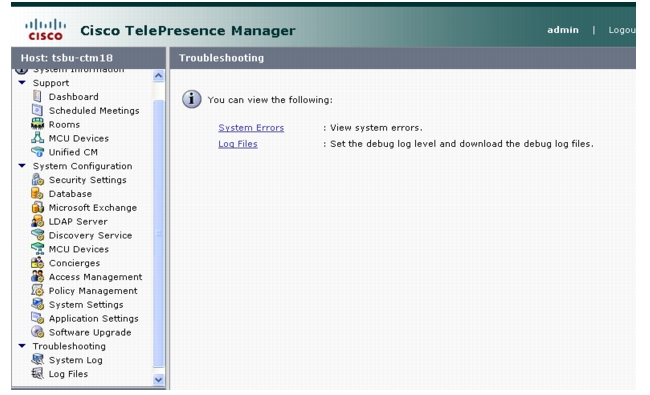Click the Dashboard icon in Support

point(37,97)
